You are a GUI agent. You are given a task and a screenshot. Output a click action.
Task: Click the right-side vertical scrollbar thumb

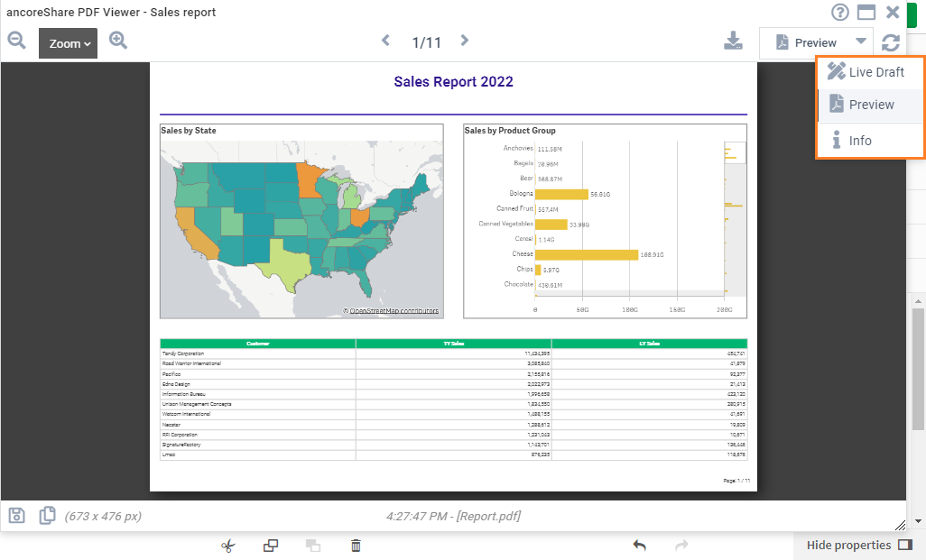[918, 369]
